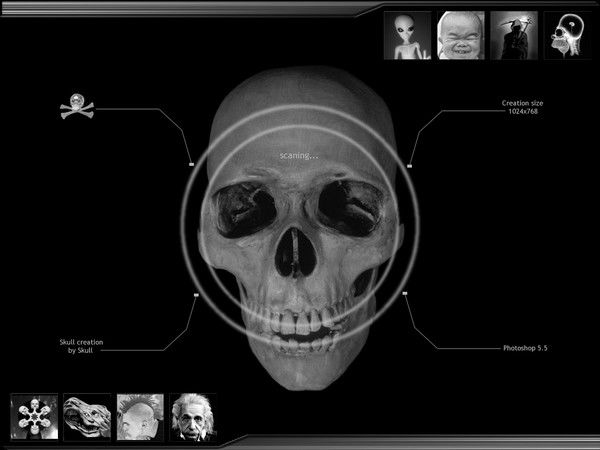Screen dimensions: 600x450
Task: Select the white-haired man portrait thumbnail
Action: pos(193,416)
